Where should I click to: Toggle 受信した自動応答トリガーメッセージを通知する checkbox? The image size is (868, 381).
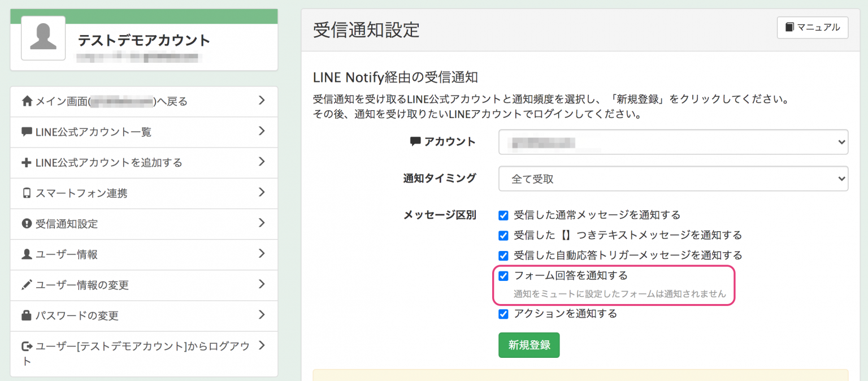pos(503,256)
